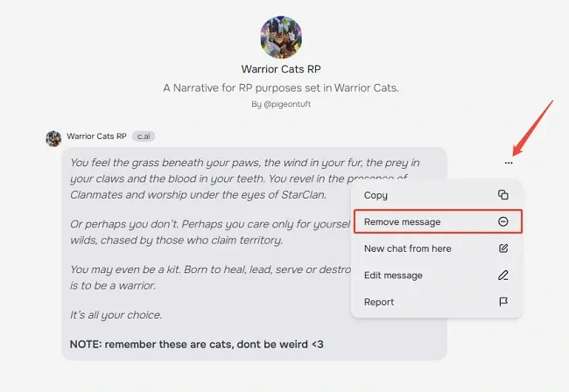Click the copy icon beside Copy
569x392 pixels.
(x=502, y=195)
